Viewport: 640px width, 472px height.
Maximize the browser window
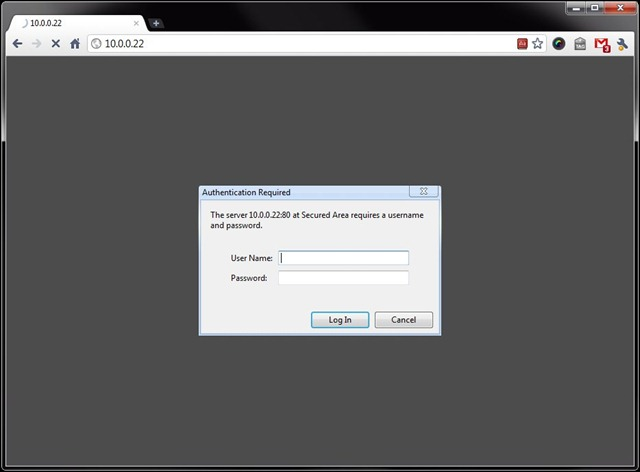pyautogui.click(x=595, y=8)
